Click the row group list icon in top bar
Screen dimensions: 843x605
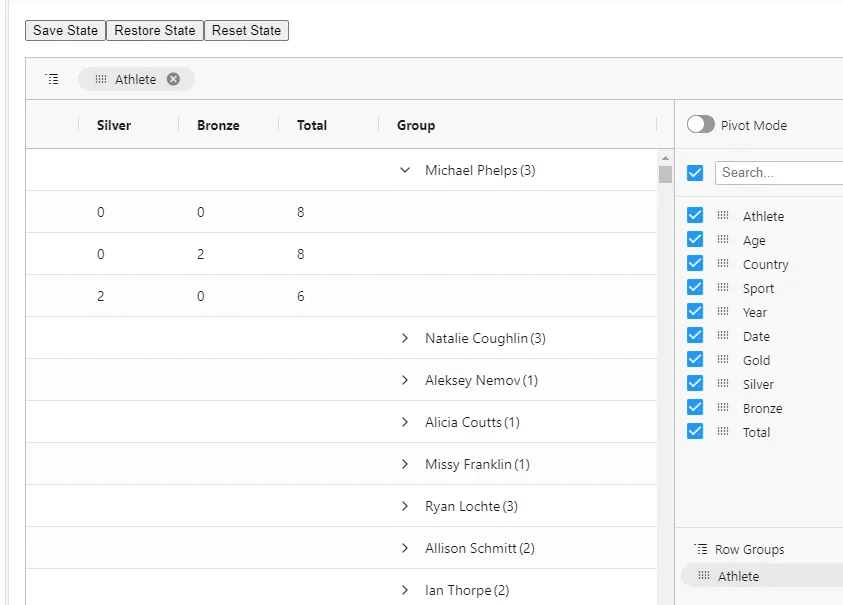coord(52,79)
